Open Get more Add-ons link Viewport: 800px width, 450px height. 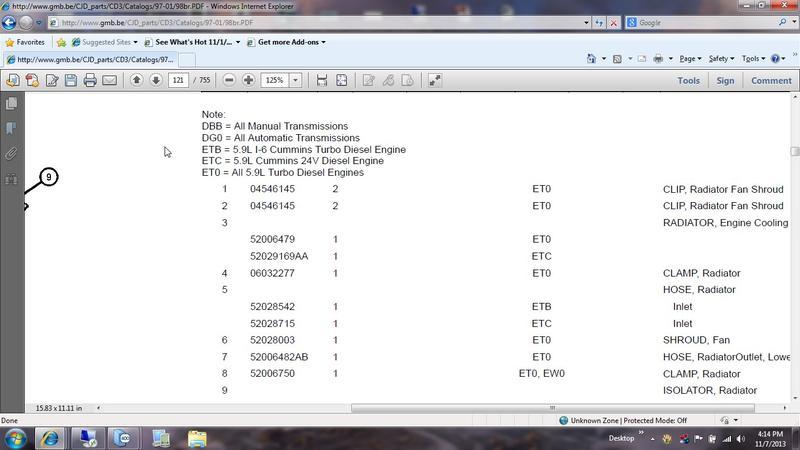tap(286, 42)
